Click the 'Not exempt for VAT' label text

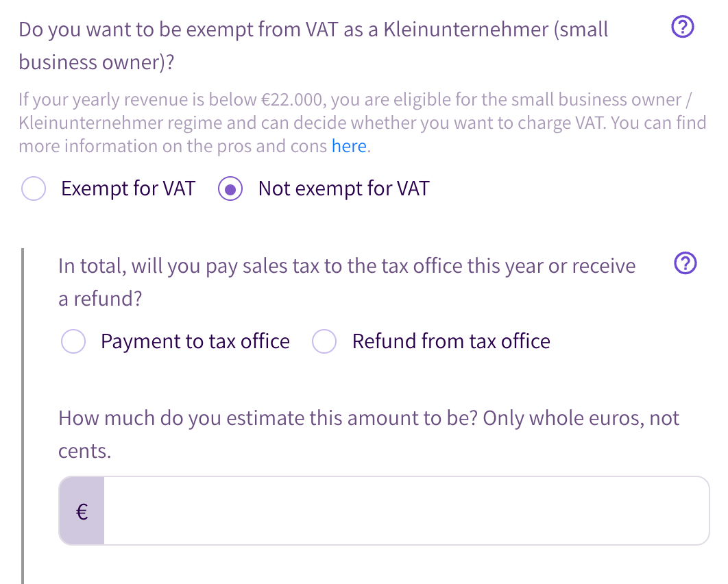coord(343,189)
